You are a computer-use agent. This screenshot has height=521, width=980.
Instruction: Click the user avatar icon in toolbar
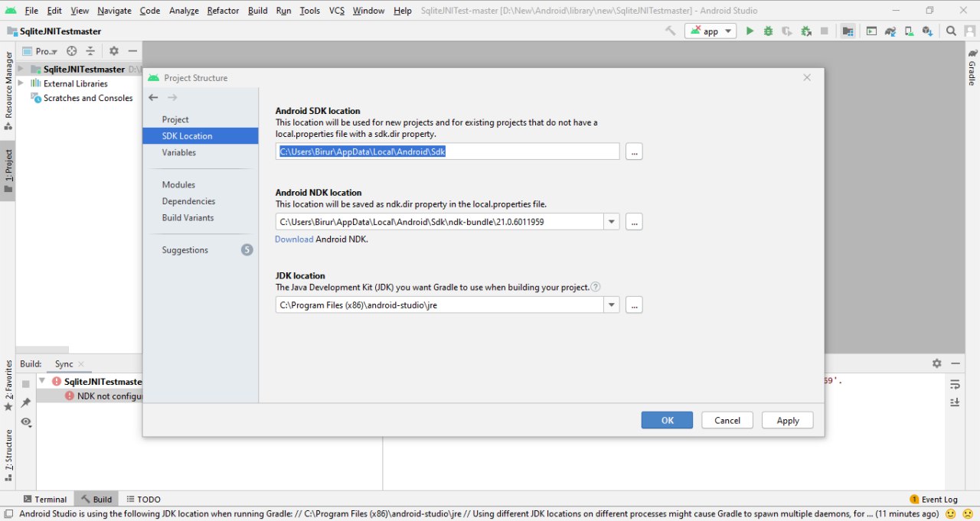(x=969, y=31)
